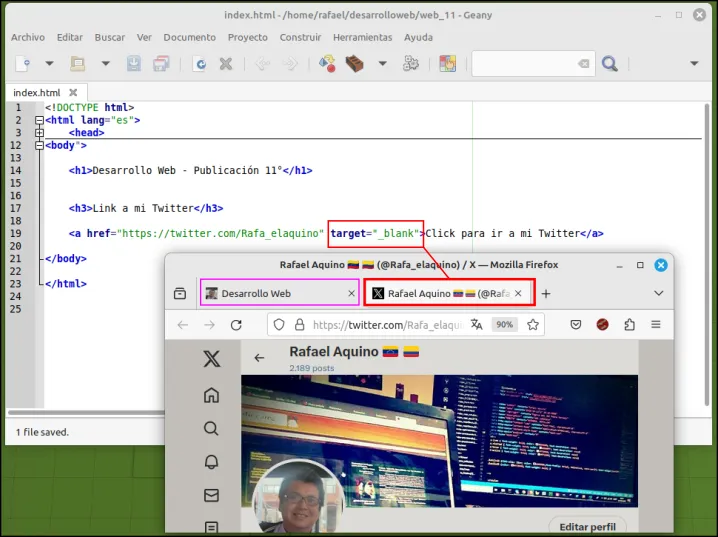Open the Herramientas menu
Image resolution: width=718 pixels, height=537 pixels.
point(363,38)
